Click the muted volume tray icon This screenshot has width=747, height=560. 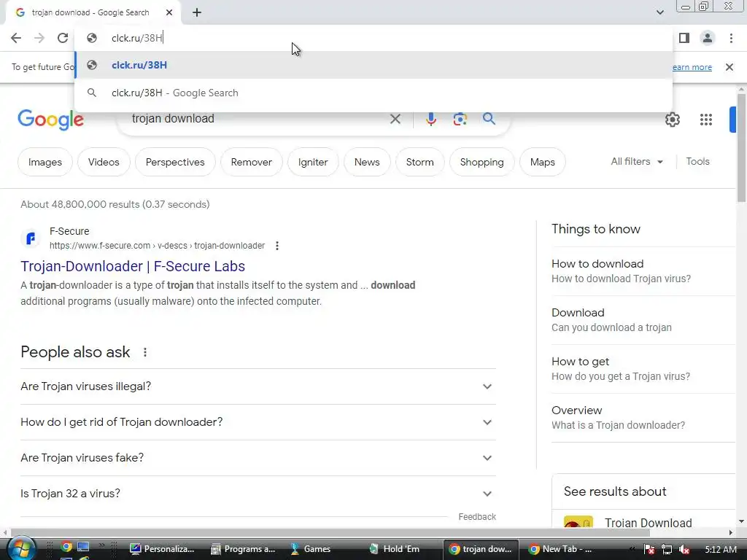684,550
